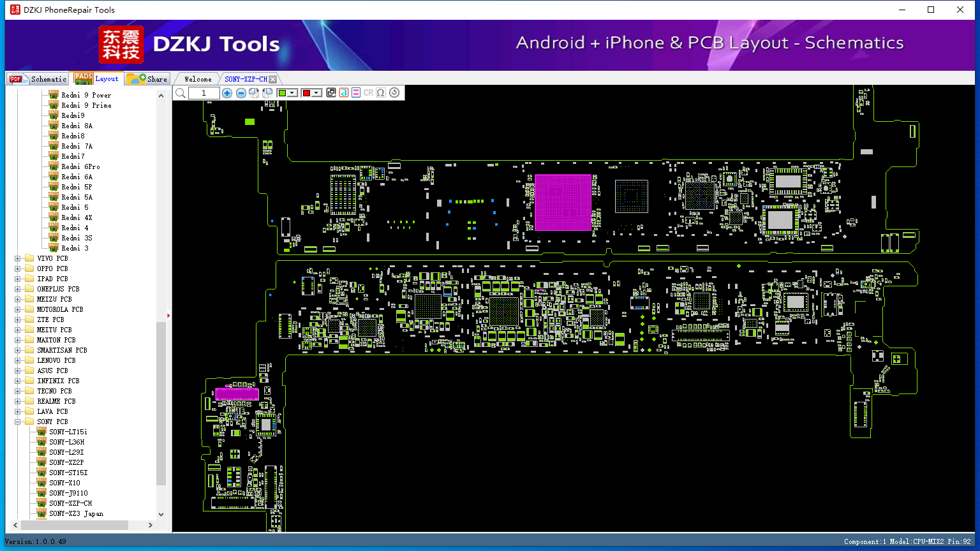Viewport: 980px width, 551px height.
Task: Open the Redmi 9 Prime layout
Action: coord(86,105)
